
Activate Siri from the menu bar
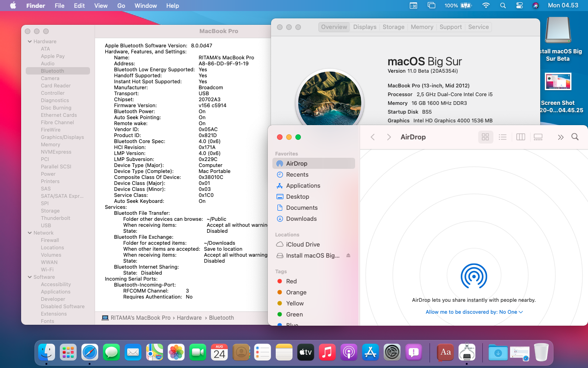coord(536,6)
